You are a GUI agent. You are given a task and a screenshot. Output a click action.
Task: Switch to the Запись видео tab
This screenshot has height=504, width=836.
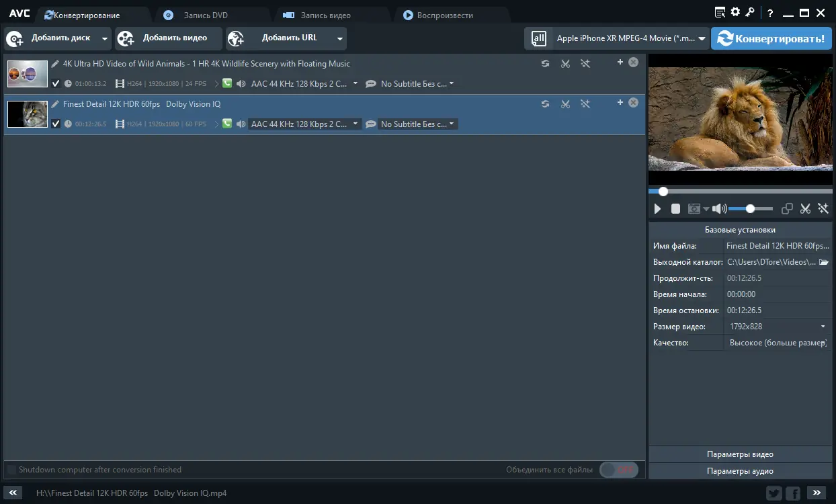[x=325, y=15]
